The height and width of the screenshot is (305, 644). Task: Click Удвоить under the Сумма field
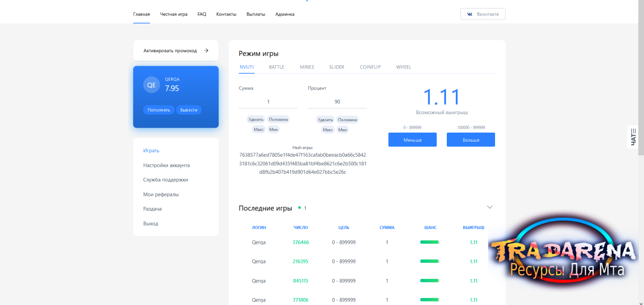point(256,120)
